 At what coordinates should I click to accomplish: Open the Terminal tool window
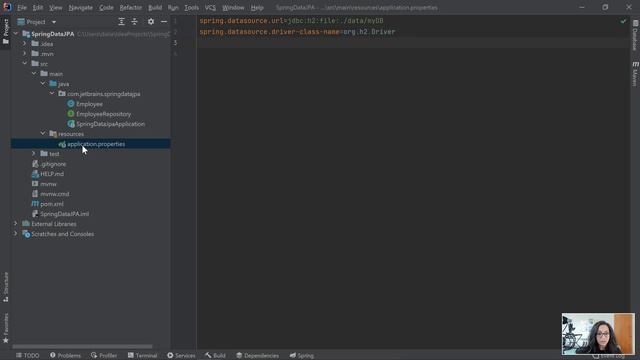coord(142,356)
